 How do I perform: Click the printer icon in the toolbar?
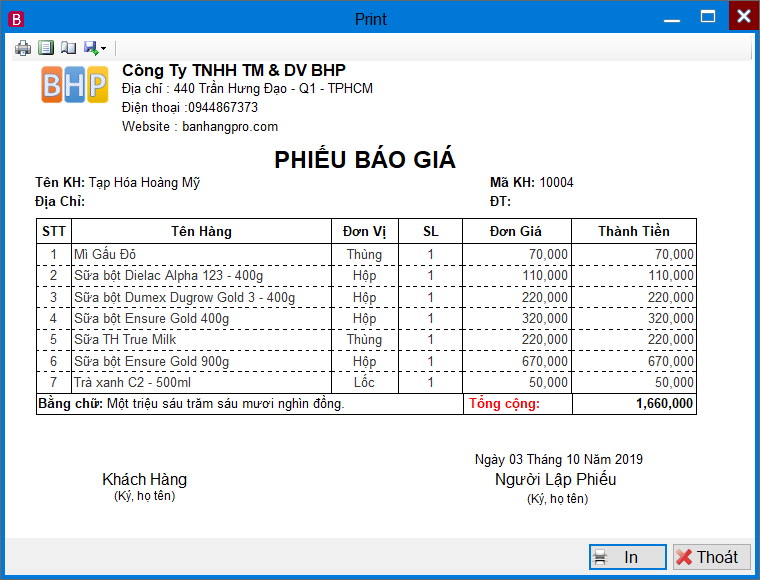coord(23,47)
